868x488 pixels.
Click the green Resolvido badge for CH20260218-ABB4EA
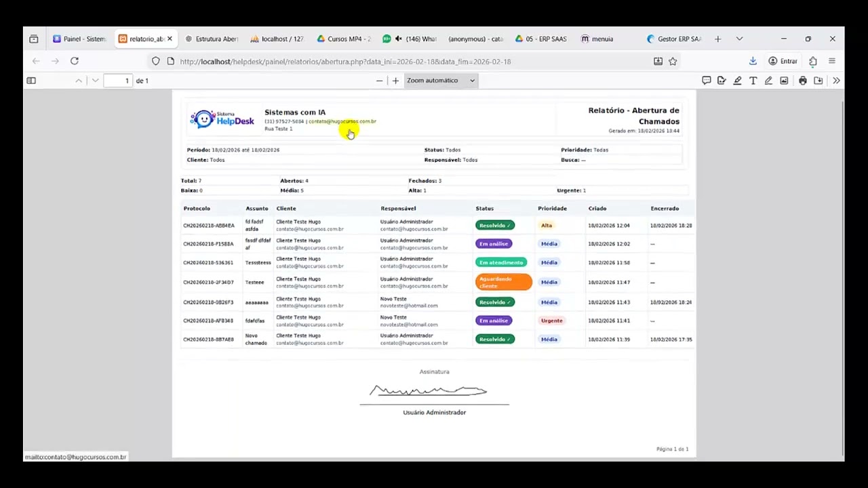tap(494, 225)
